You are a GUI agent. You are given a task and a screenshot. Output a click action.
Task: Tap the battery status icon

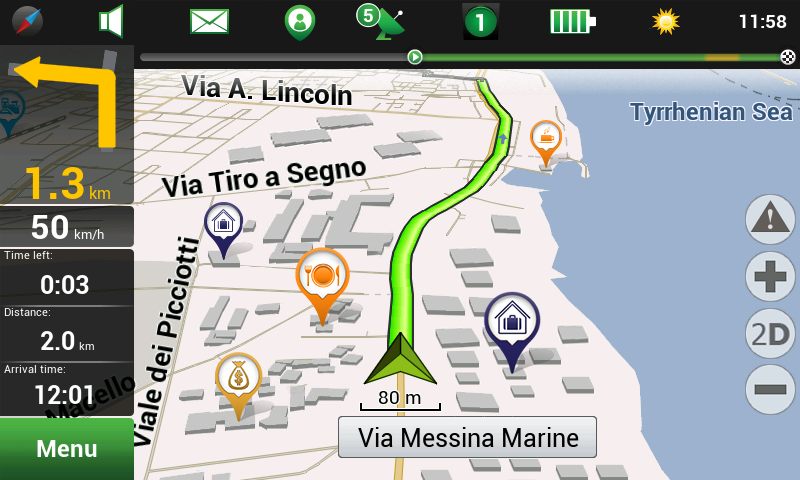point(573,21)
